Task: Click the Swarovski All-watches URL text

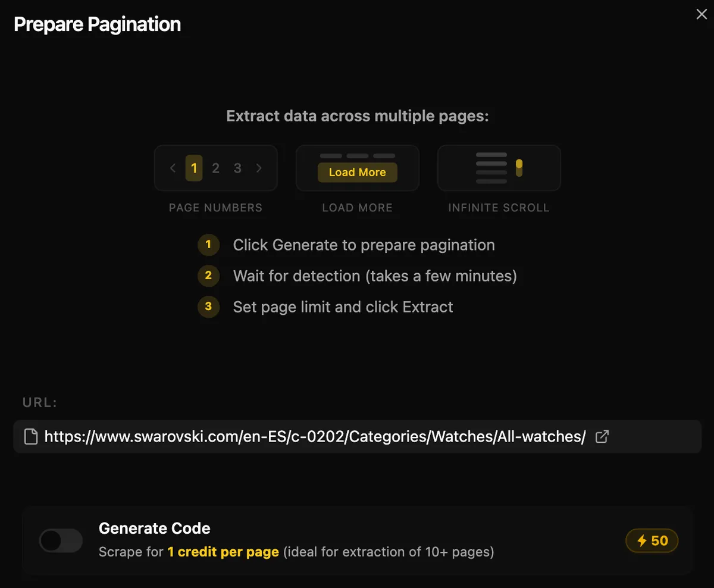Action: click(315, 436)
